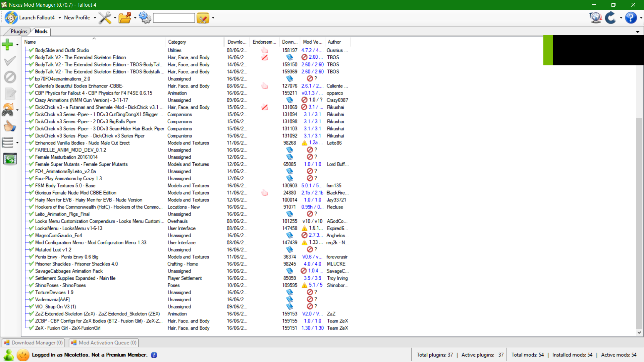Click the open folder icon in toolbar
This screenshot has width=644, height=362.
pyautogui.click(x=125, y=17)
